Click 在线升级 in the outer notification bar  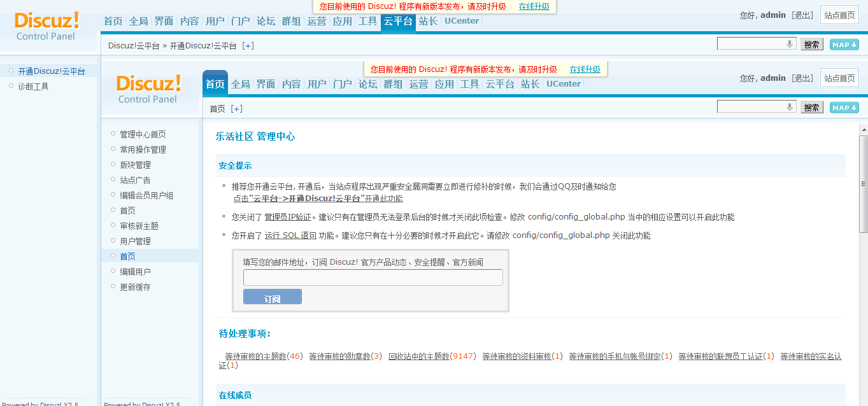(534, 6)
